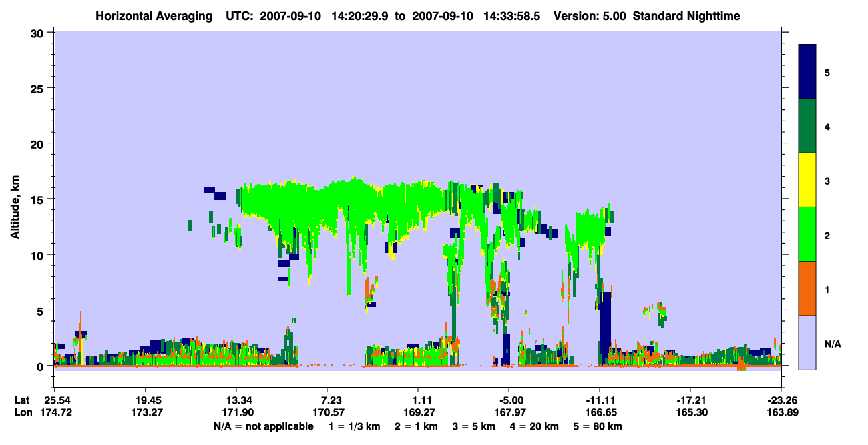The image size is (868, 445).
Task: Click the 30 tick on altitude axis
Action: [39, 33]
